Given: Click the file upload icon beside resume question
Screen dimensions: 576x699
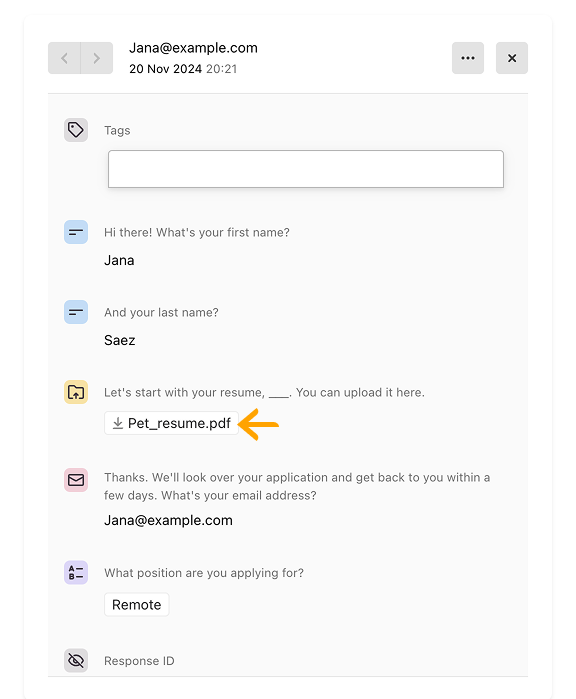Looking at the screenshot, I should (x=76, y=392).
